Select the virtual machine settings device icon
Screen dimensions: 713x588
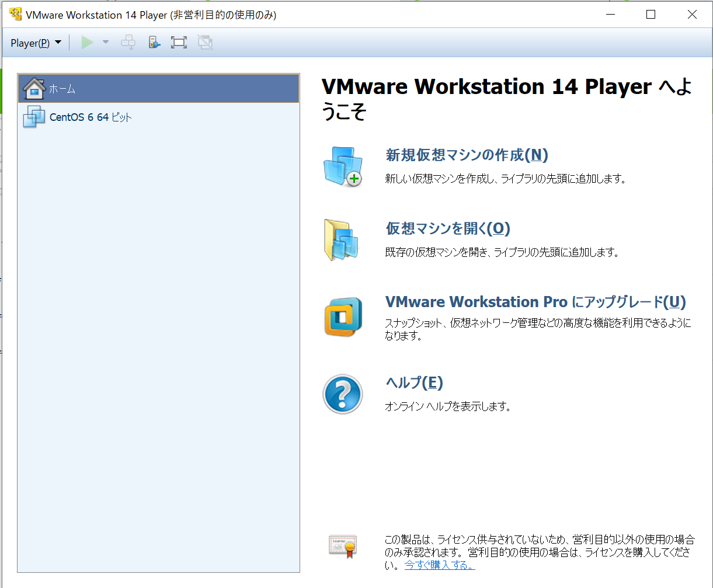coord(154,42)
